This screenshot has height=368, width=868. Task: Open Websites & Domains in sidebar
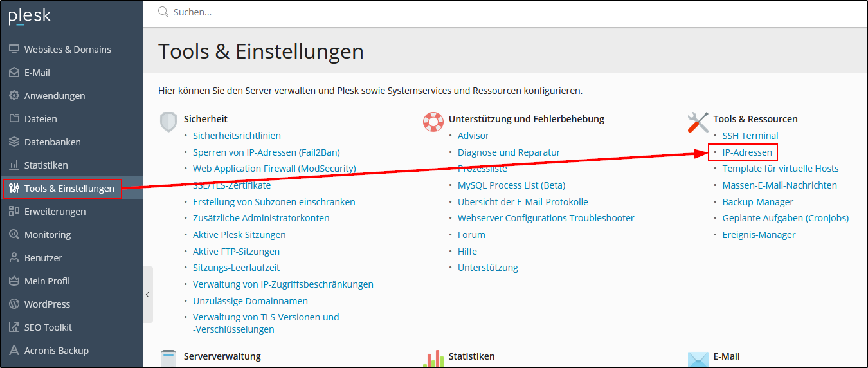[x=68, y=50]
